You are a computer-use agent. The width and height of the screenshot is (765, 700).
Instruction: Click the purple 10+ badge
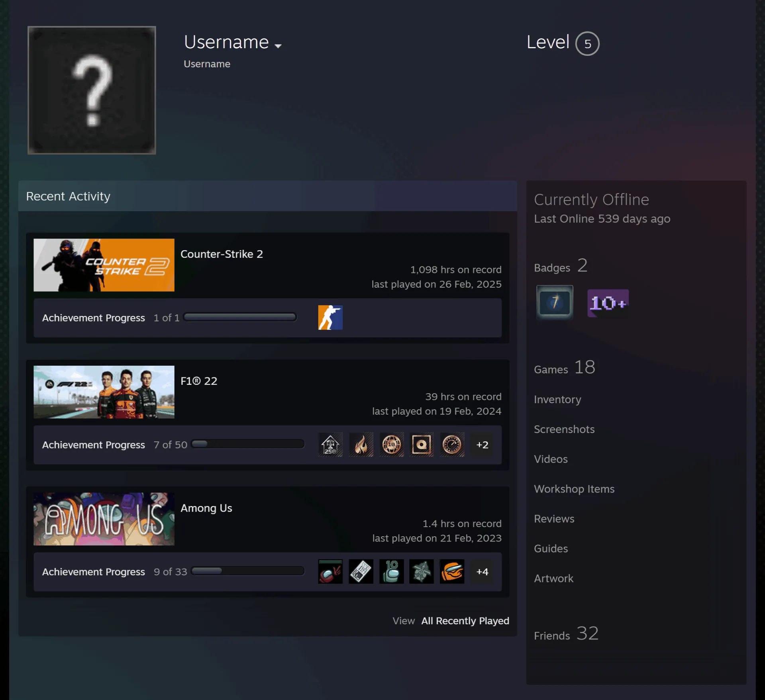tap(608, 303)
